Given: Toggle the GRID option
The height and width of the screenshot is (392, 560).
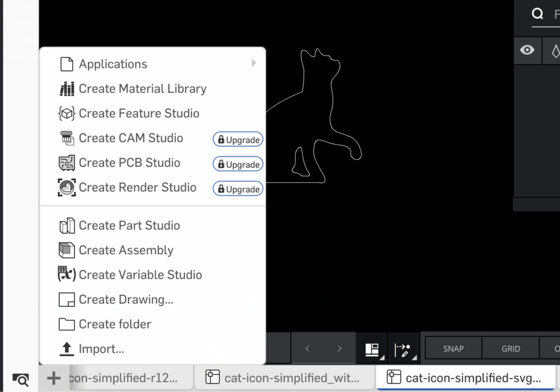Looking at the screenshot, I should (x=511, y=349).
